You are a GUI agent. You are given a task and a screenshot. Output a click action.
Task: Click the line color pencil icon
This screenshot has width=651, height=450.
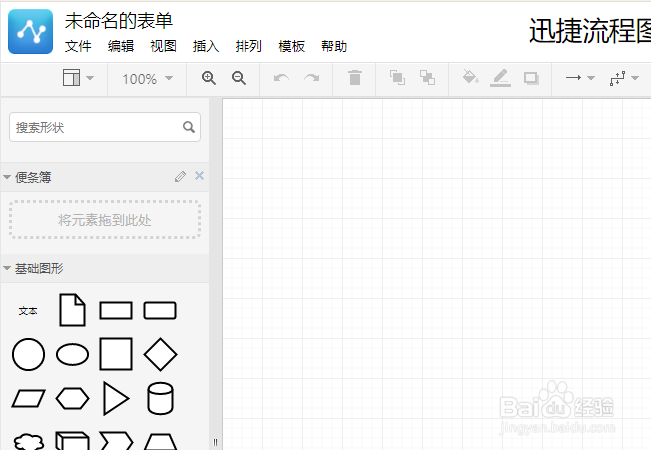pyautogui.click(x=500, y=78)
